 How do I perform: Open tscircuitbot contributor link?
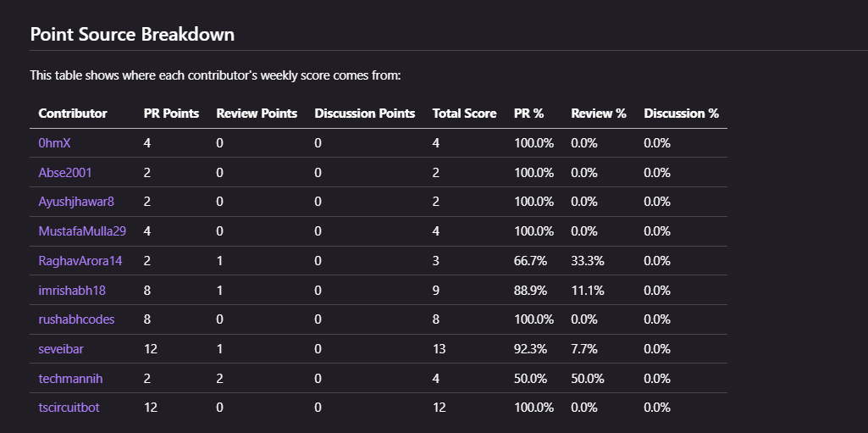tap(69, 408)
